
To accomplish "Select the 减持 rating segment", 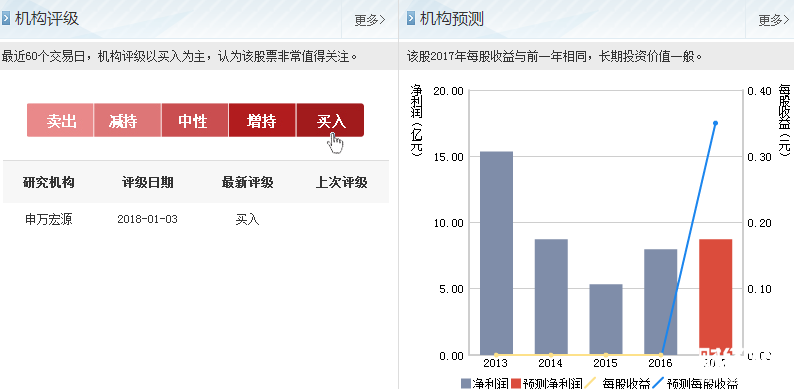I will pyautogui.click(x=127, y=121).
